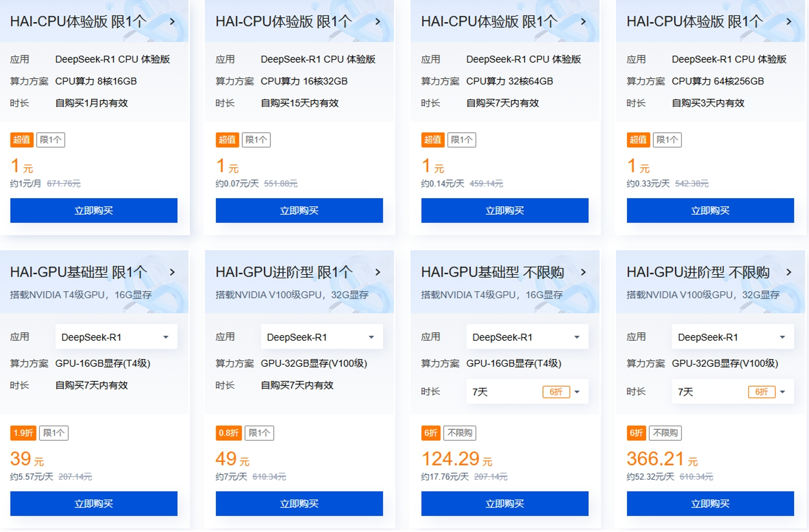Open arrow on 8核16GB HAI-CPU card
Viewport: 809px width, 532px height.
click(173, 22)
